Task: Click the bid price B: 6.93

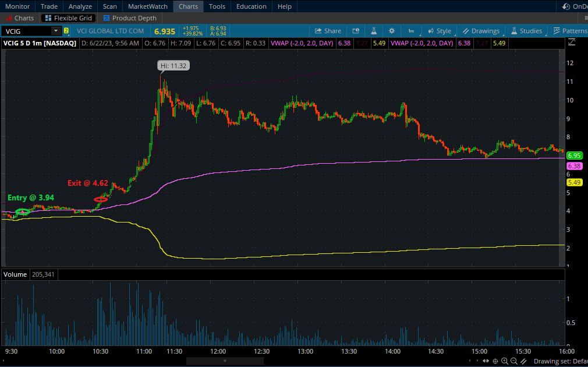Action: [x=218, y=28]
